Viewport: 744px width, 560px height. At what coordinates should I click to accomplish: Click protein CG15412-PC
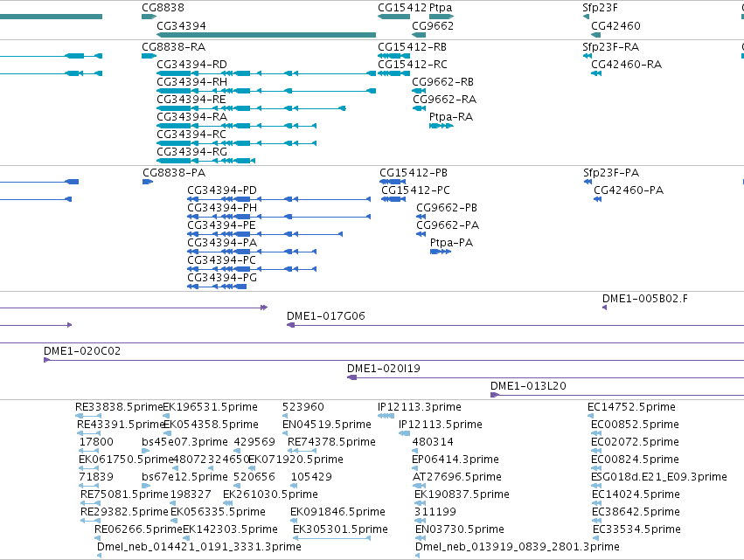[415, 190]
